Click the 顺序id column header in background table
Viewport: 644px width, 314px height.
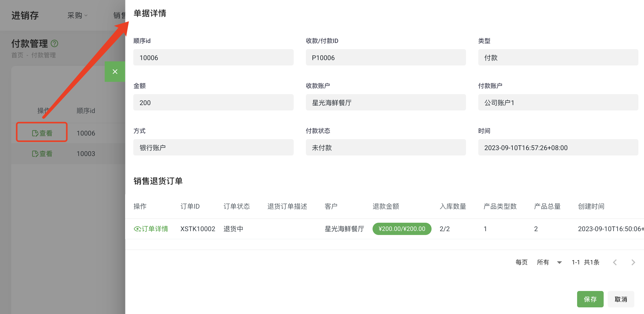pos(86,110)
